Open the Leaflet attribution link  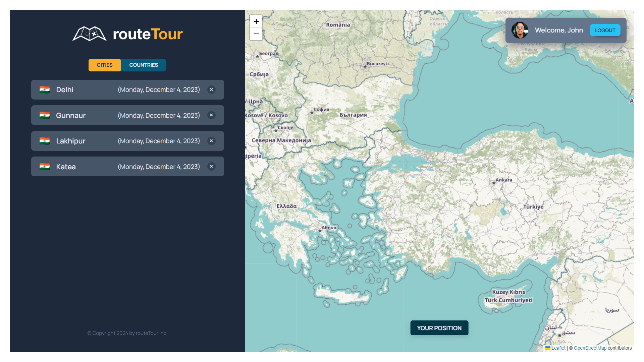(x=558, y=348)
